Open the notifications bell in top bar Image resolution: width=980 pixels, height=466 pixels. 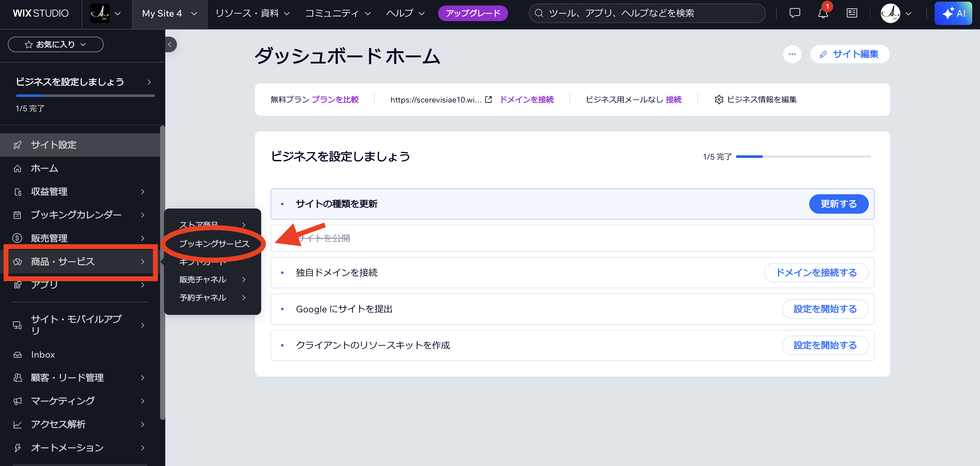tap(822, 13)
